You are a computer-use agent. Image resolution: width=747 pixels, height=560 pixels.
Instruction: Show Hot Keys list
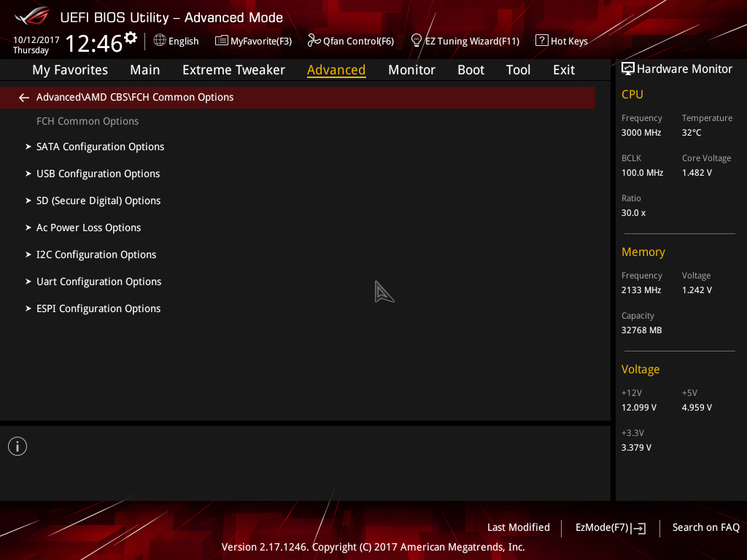coord(562,41)
